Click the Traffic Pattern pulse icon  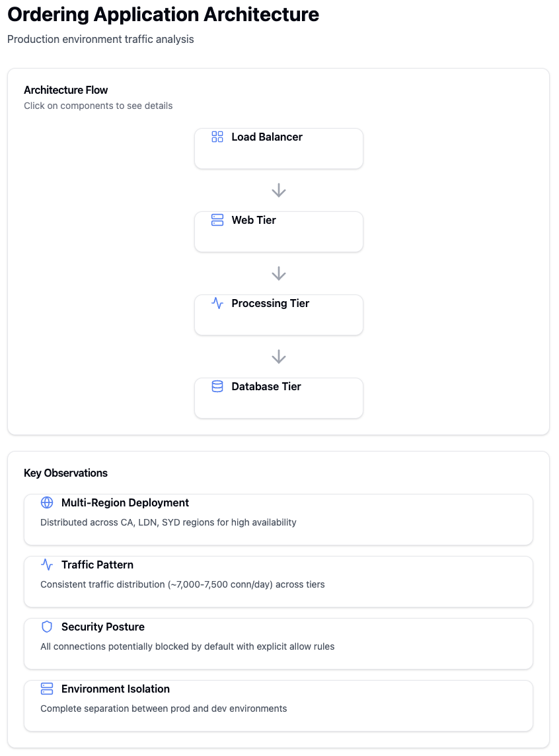point(47,565)
